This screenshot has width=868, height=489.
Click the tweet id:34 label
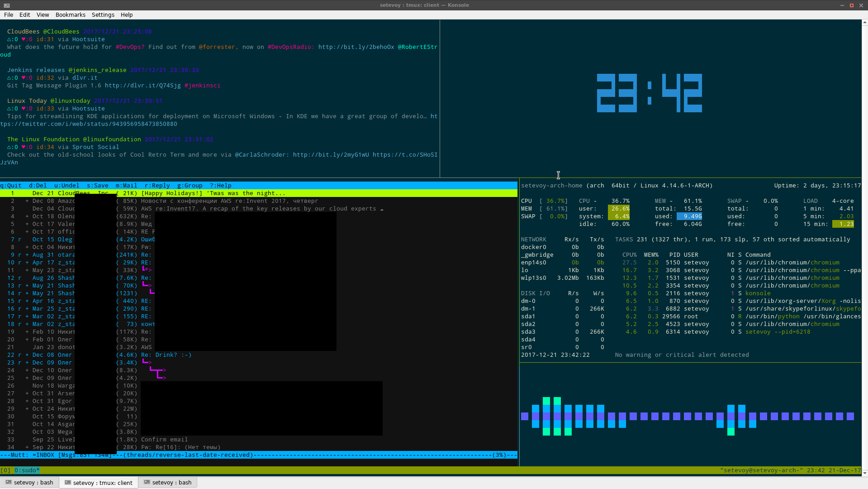[x=45, y=147]
